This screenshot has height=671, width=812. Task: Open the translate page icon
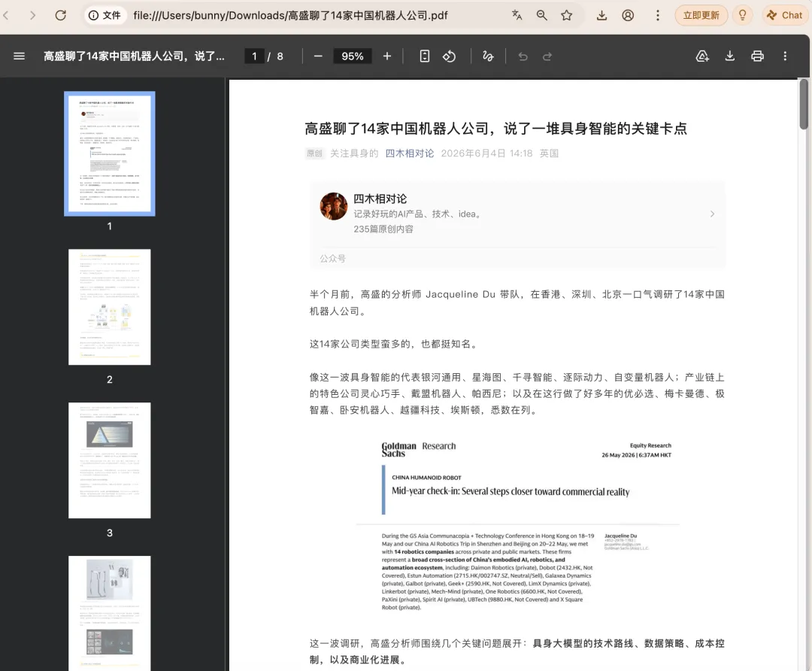point(517,16)
